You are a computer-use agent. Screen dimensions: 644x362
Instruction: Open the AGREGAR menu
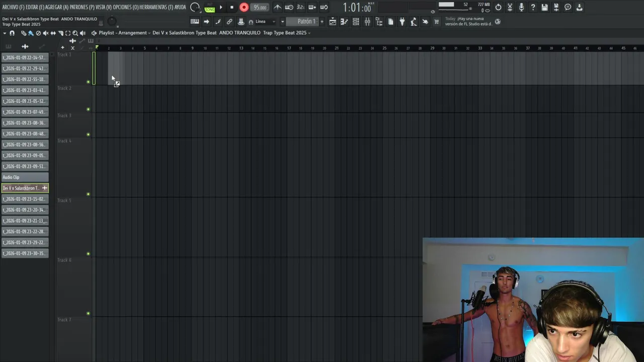pyautogui.click(x=57, y=7)
